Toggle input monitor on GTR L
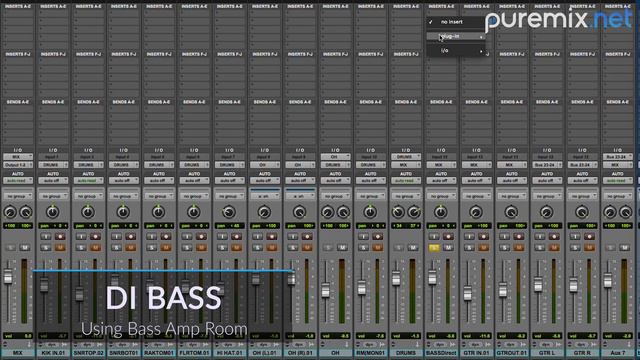This screenshot has height=360, width=640. (x=540, y=236)
